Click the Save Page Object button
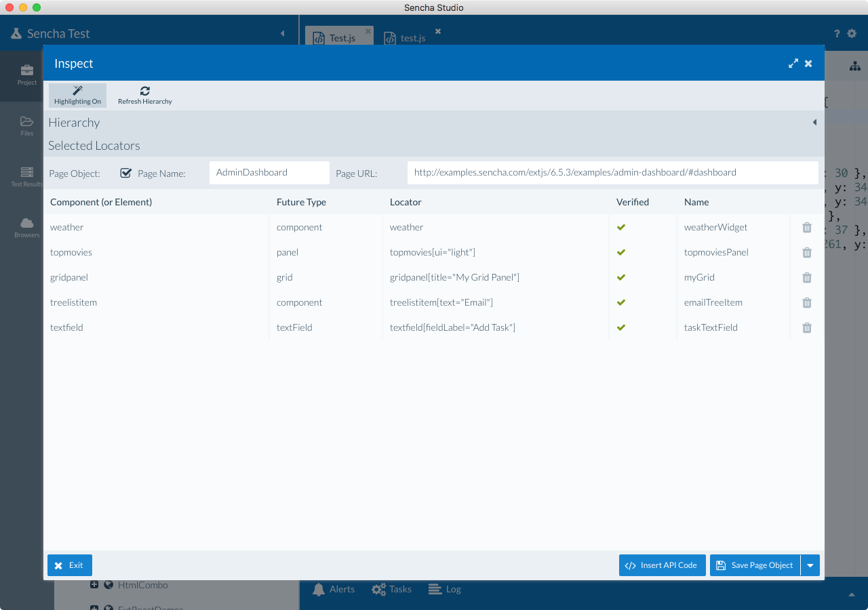 click(x=755, y=565)
